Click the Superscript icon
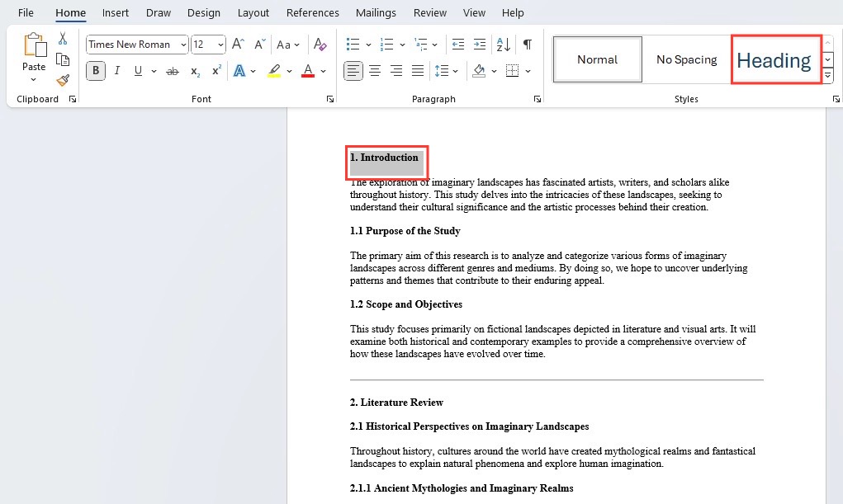The width and height of the screenshot is (843, 504). (x=216, y=71)
